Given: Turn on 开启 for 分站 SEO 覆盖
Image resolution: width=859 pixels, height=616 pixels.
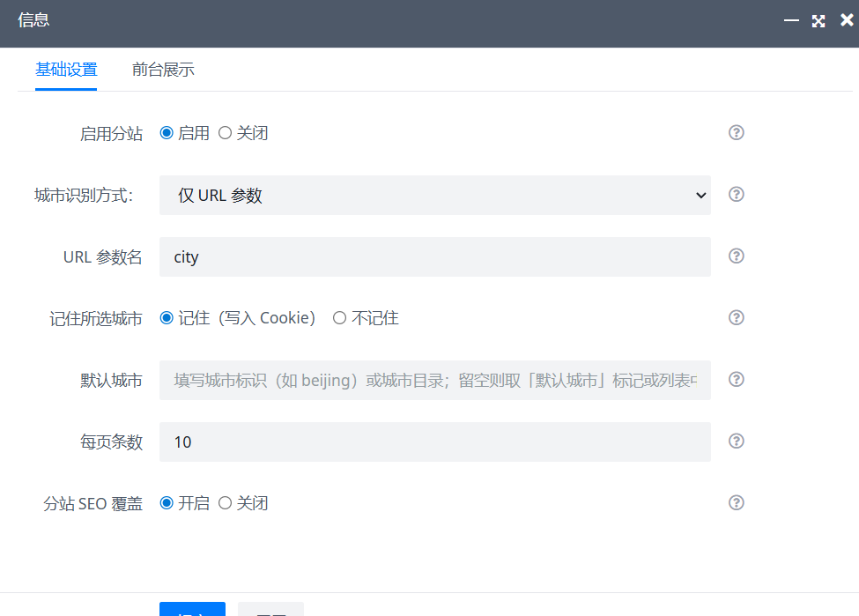Looking at the screenshot, I should (167, 503).
